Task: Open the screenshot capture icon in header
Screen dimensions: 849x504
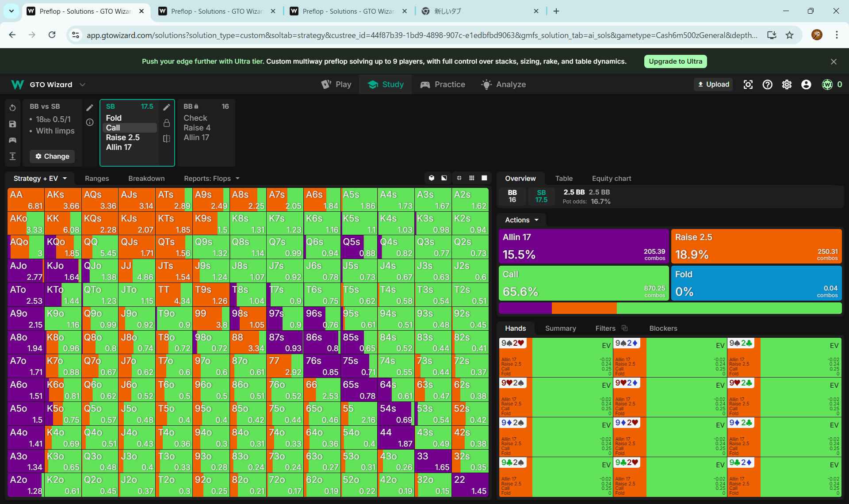Action: click(748, 84)
